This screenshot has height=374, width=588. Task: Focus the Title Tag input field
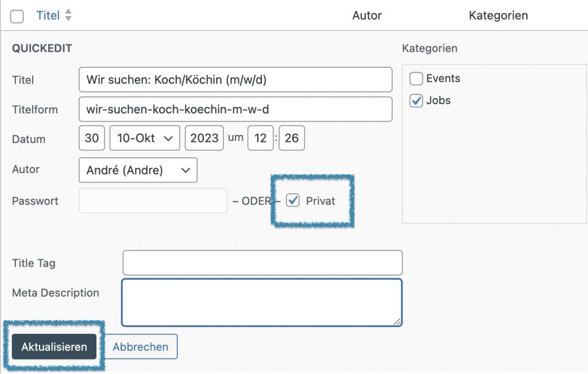[262, 263]
